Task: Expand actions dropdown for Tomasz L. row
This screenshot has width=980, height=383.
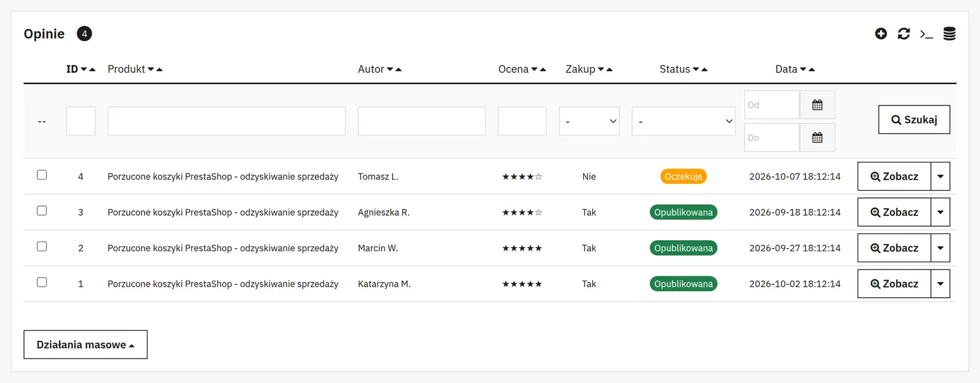Action: pos(940,176)
